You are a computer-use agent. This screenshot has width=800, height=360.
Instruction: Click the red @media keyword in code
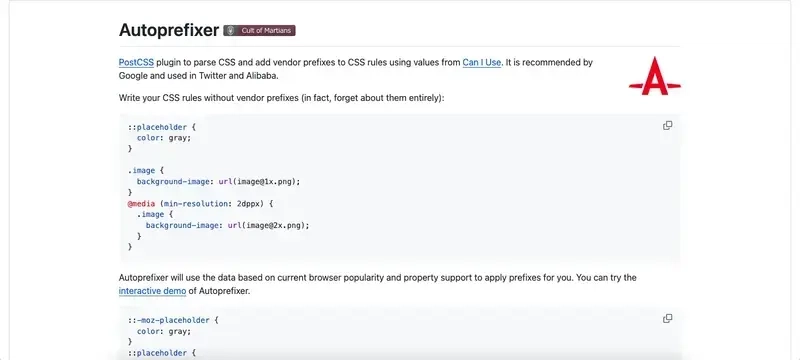(x=141, y=203)
